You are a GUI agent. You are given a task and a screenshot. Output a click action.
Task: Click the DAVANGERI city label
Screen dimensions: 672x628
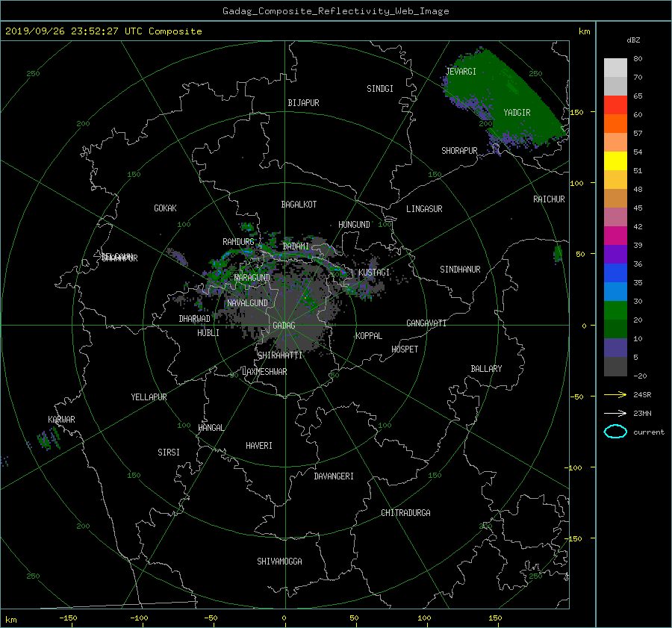point(334,476)
